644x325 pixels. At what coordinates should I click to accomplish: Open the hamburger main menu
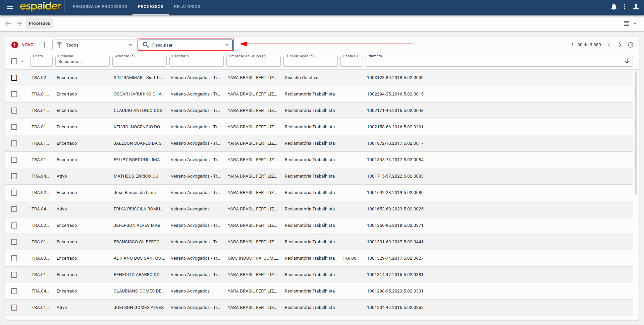point(10,7)
